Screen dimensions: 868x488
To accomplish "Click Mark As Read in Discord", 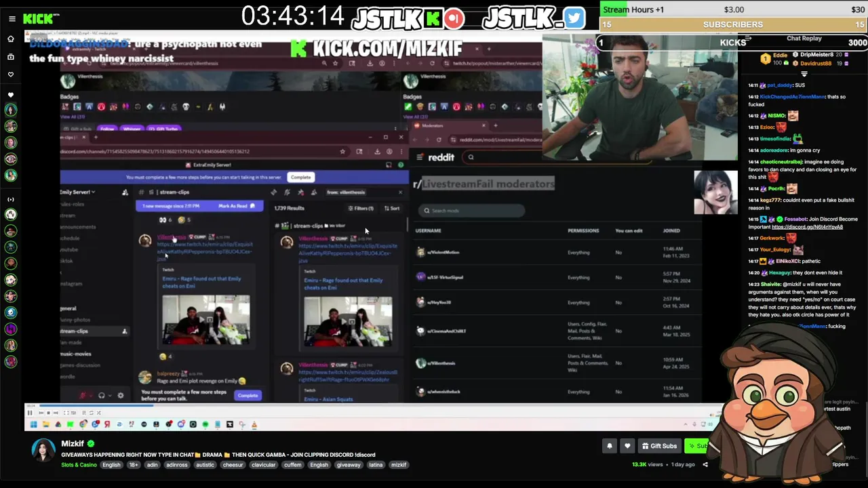I will (236, 206).
